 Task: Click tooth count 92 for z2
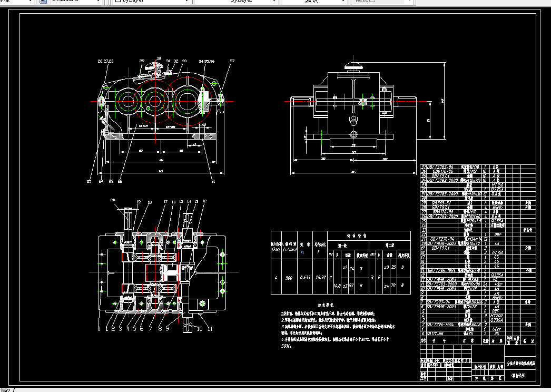click(351, 286)
